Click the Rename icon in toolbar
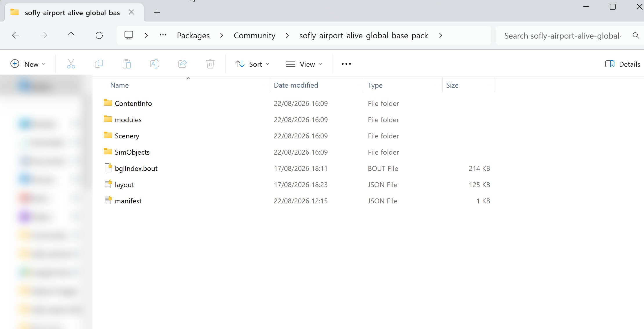Screen dimensions: 644x329 [155, 64]
